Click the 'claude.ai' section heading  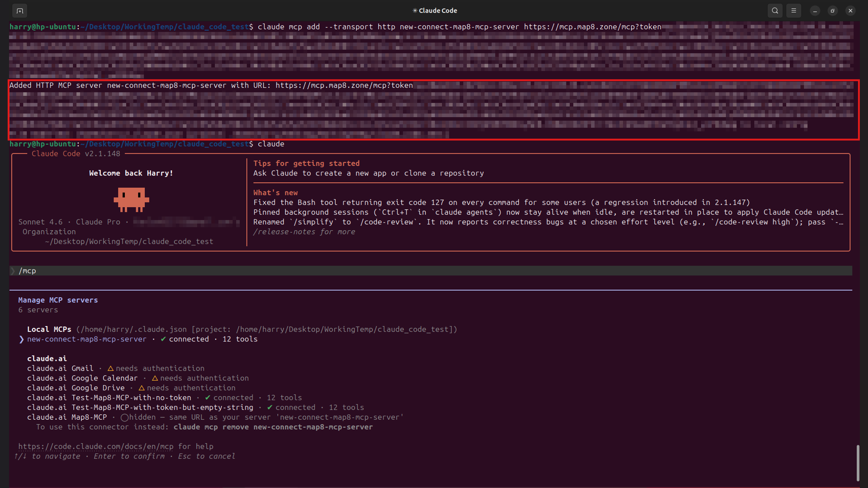47,359
